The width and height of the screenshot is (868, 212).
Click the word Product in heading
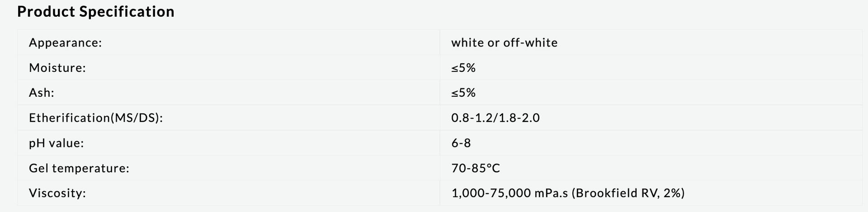click(x=47, y=11)
